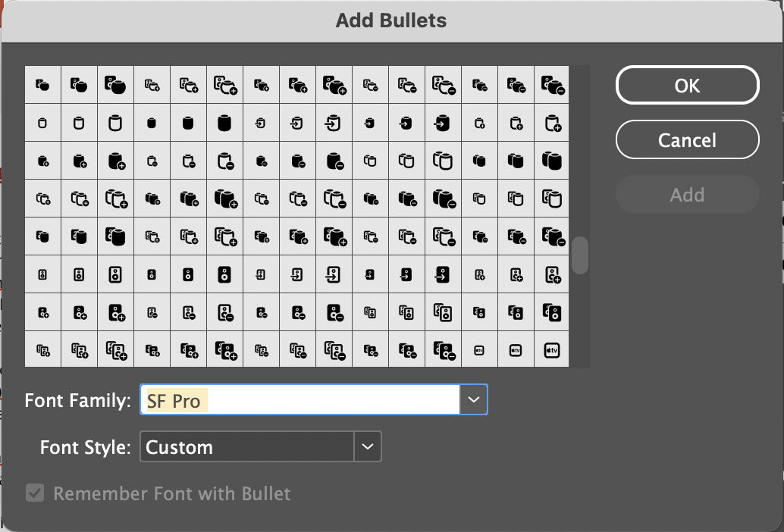Viewport: 784px width, 532px height.
Task: Click the largest Apple TV filled glyph
Action: (x=552, y=349)
